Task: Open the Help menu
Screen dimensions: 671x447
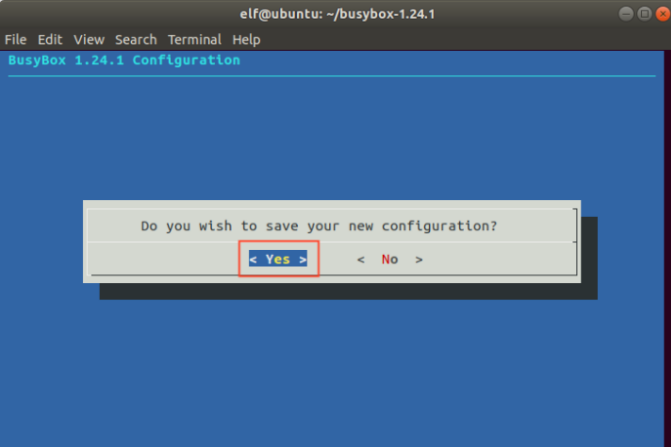Action: click(246, 39)
